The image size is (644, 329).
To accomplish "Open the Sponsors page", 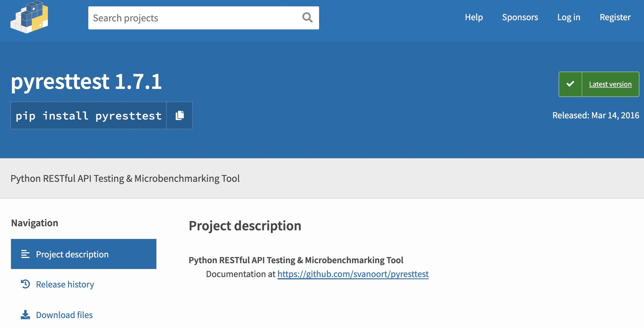I will click(520, 17).
